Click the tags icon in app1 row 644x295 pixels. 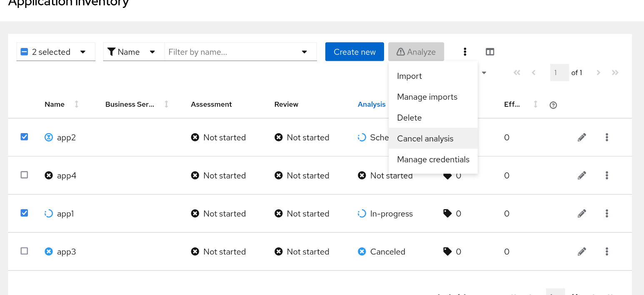click(x=447, y=214)
